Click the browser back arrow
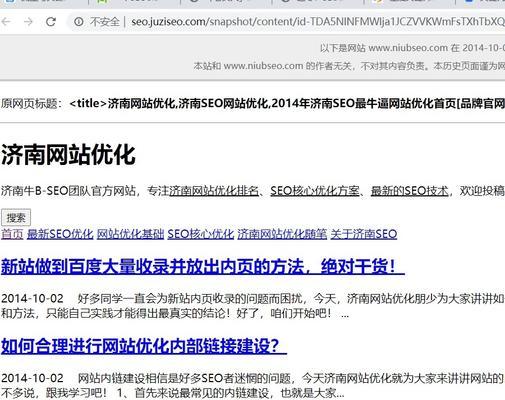 coord(6,22)
